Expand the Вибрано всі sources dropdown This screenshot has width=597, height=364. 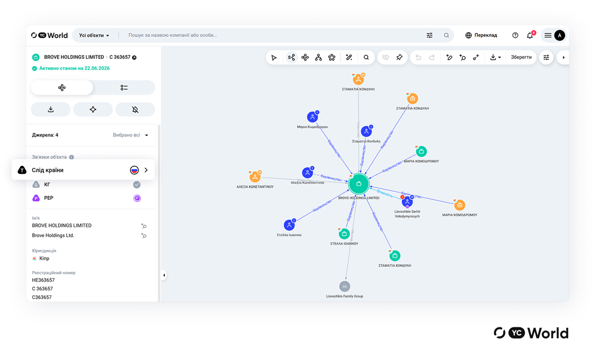coord(131,135)
